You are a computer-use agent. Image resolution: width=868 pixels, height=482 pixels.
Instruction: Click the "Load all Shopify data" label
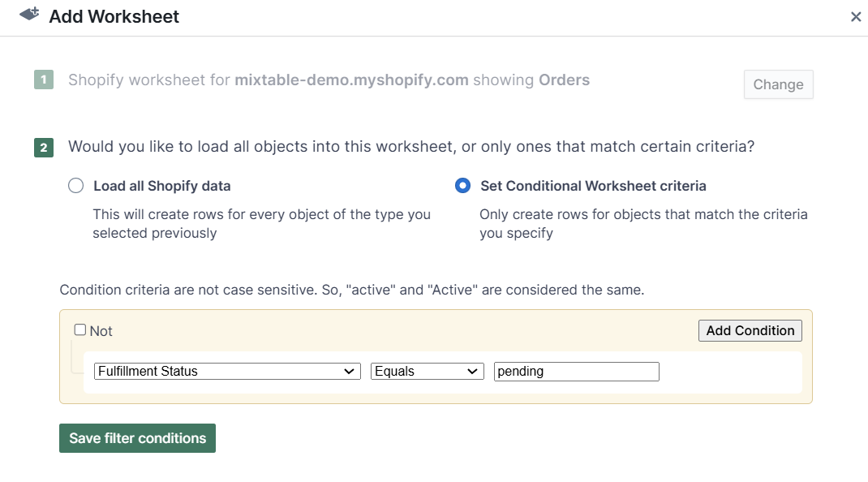[161, 186]
